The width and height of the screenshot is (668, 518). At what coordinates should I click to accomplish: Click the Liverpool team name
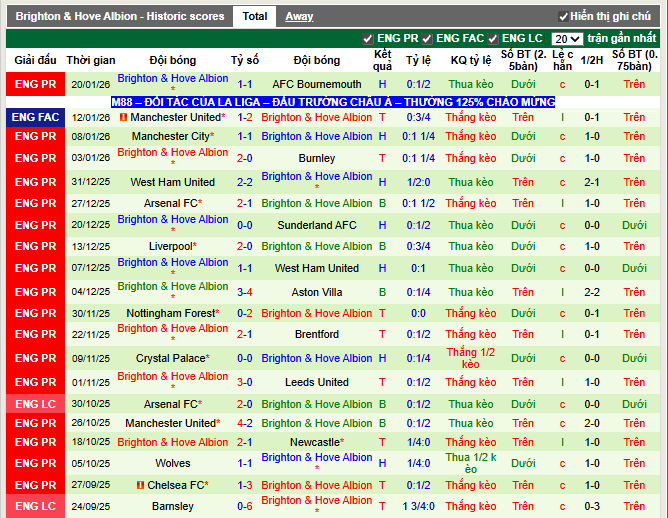pos(171,246)
